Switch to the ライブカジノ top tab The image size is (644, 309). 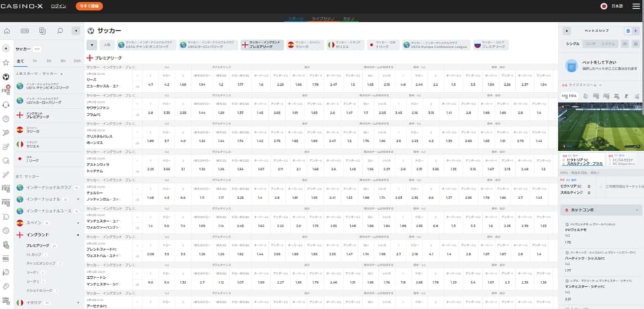[x=323, y=19]
